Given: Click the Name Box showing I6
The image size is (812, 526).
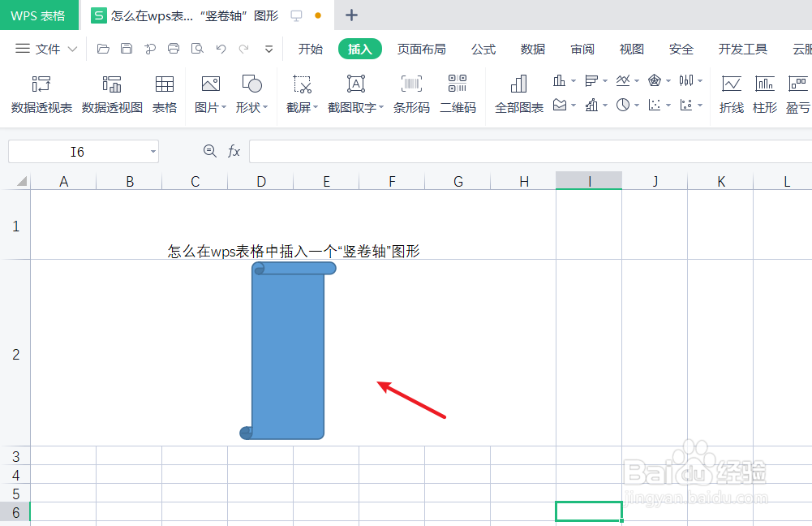Looking at the screenshot, I should coord(77,151).
